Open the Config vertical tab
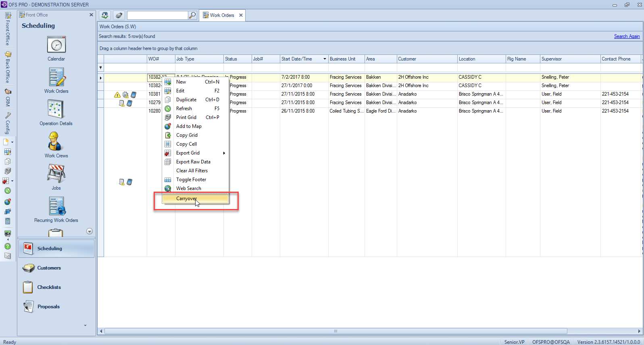 [x=8, y=123]
